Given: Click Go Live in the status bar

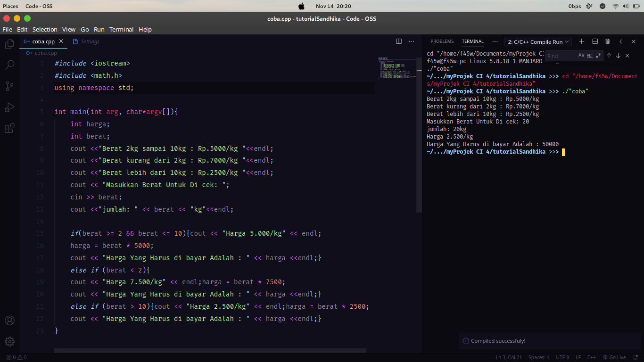Looking at the screenshot, I should pyautogui.click(x=614, y=357).
